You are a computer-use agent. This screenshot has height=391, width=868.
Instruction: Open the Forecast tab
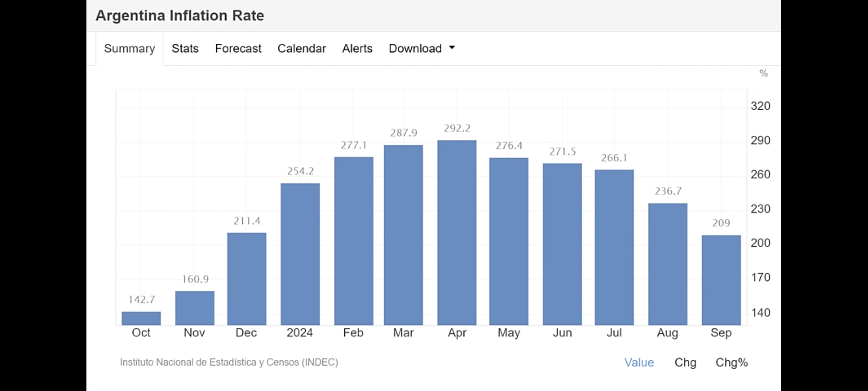pyautogui.click(x=238, y=49)
